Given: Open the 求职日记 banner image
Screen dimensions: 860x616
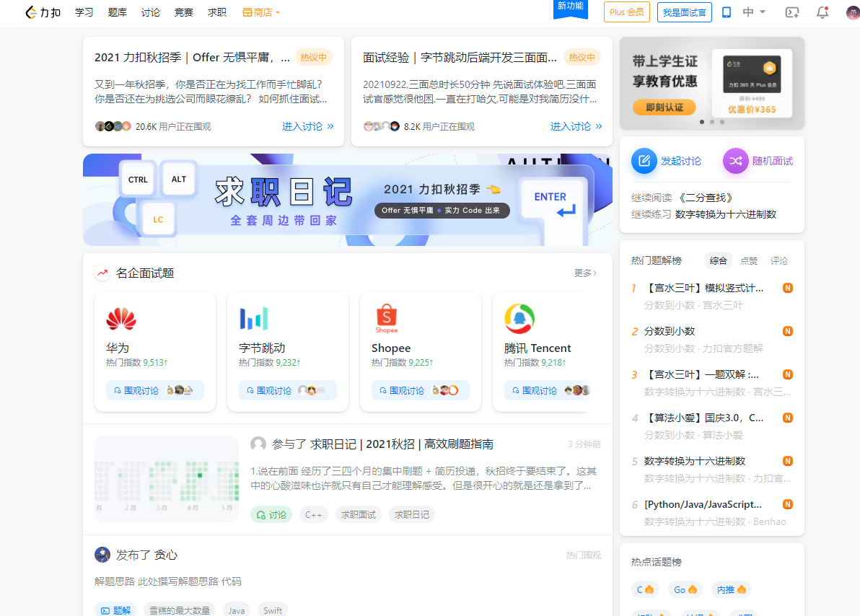Looking at the screenshot, I should point(348,200).
